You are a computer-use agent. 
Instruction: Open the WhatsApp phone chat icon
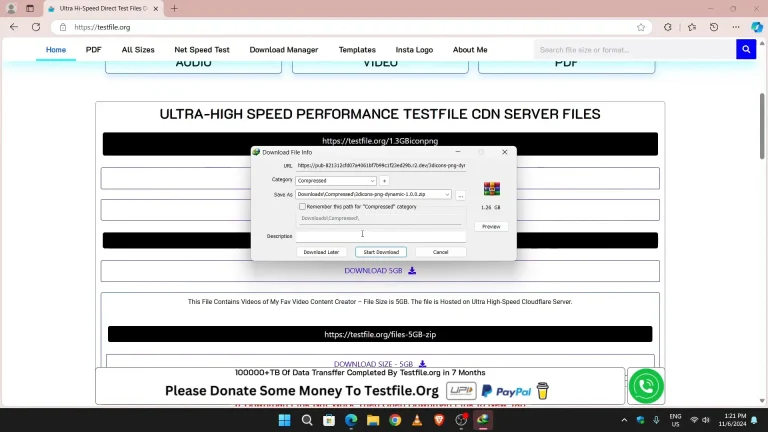tap(646, 386)
